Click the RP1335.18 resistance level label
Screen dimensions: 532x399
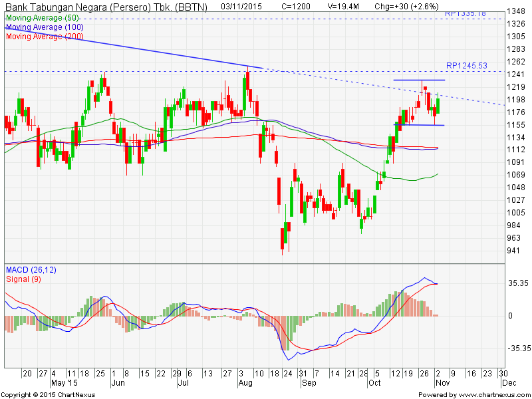point(466,14)
